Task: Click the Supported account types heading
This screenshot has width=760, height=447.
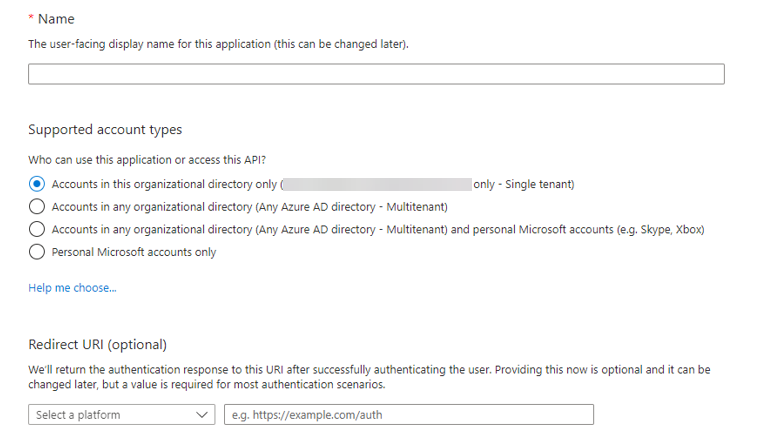Action: pyautogui.click(x=105, y=130)
